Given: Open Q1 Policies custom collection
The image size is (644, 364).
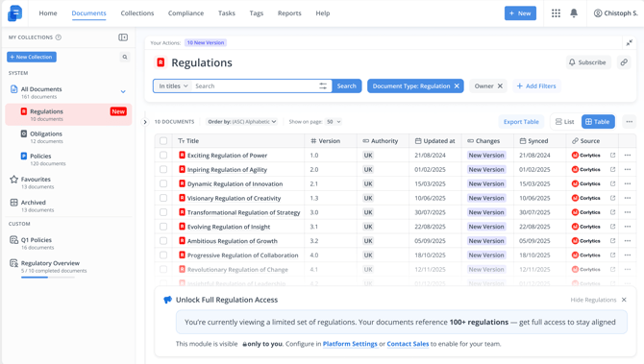Looking at the screenshot, I should point(68,243).
